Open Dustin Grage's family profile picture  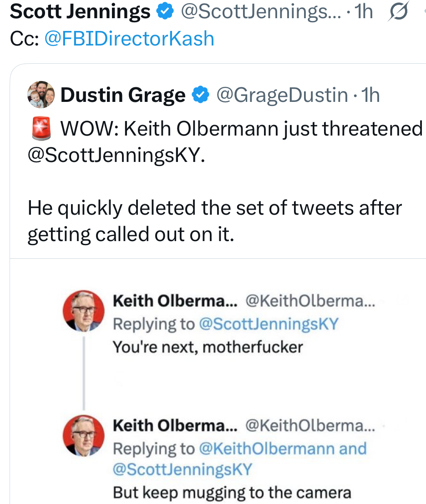(x=41, y=96)
